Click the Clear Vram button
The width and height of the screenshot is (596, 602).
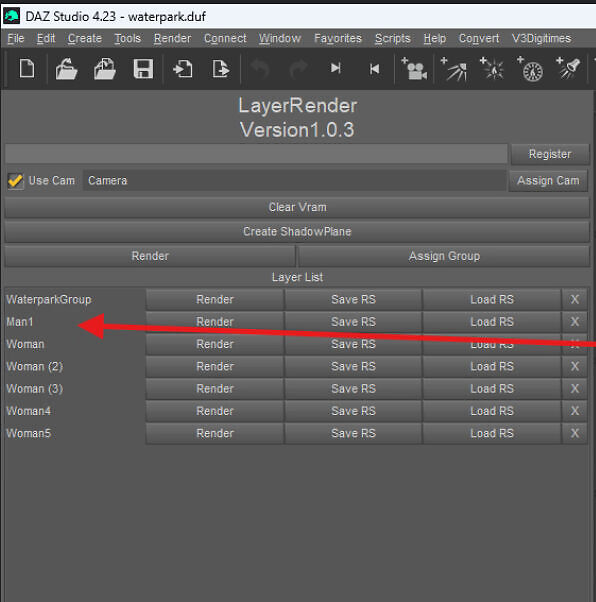(x=297, y=207)
